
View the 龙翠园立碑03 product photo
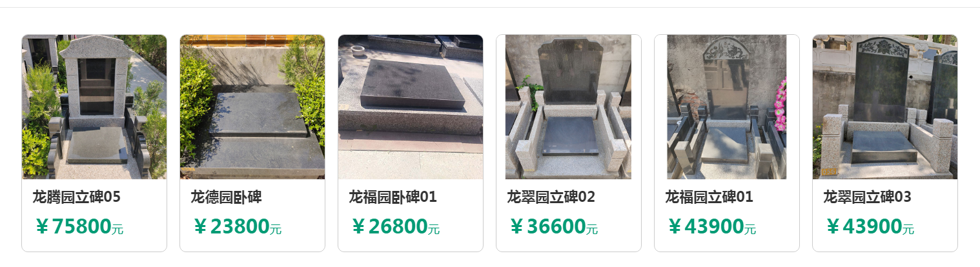885,107
